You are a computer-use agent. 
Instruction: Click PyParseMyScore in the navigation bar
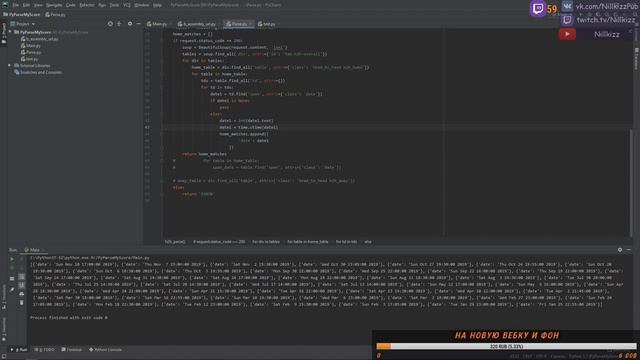click(x=22, y=14)
